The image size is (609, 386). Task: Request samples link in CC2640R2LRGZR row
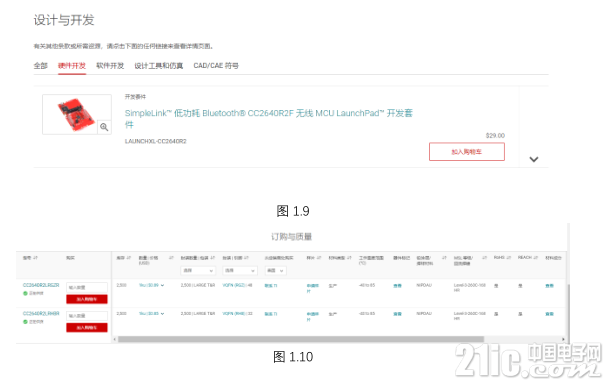(x=313, y=288)
